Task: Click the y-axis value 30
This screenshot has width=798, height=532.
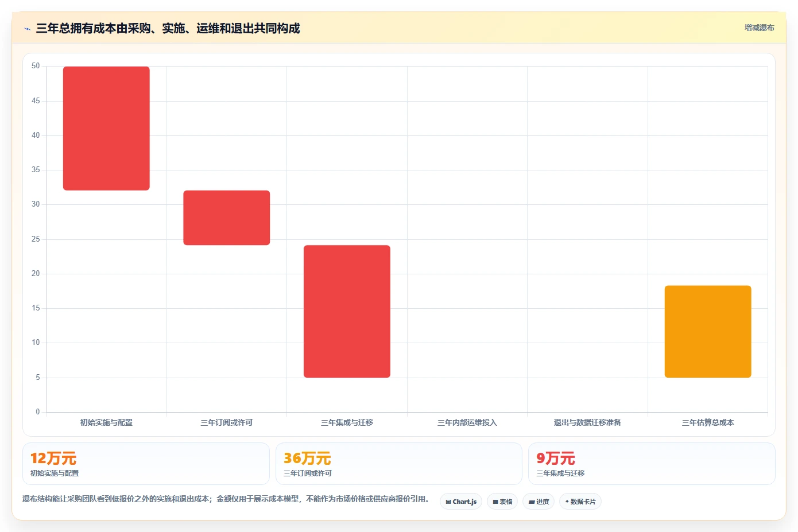Action: click(36, 204)
